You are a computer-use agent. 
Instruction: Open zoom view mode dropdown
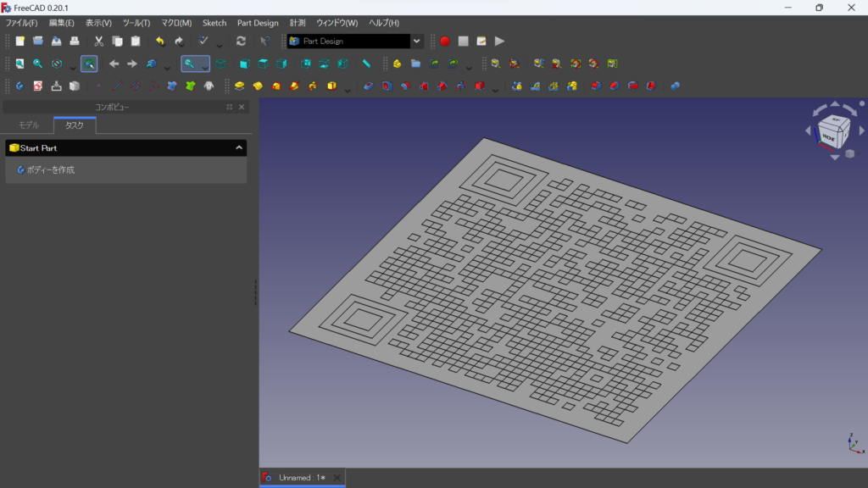click(205, 67)
